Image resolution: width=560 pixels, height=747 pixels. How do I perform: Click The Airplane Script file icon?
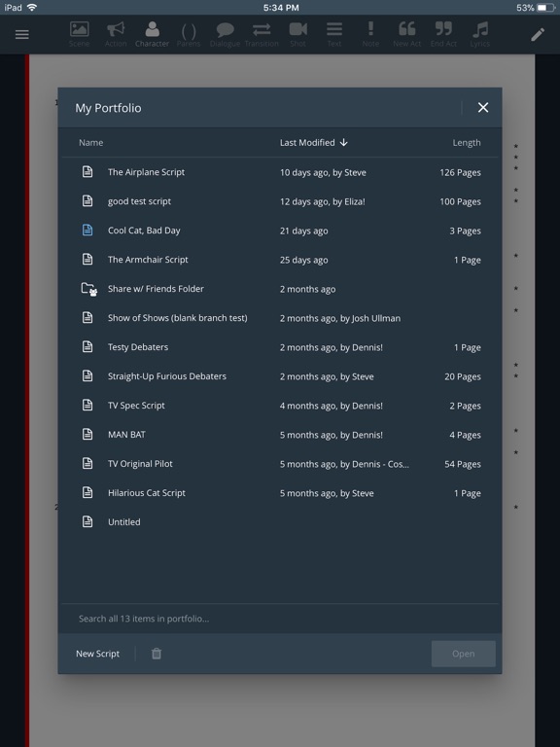pyautogui.click(x=87, y=171)
